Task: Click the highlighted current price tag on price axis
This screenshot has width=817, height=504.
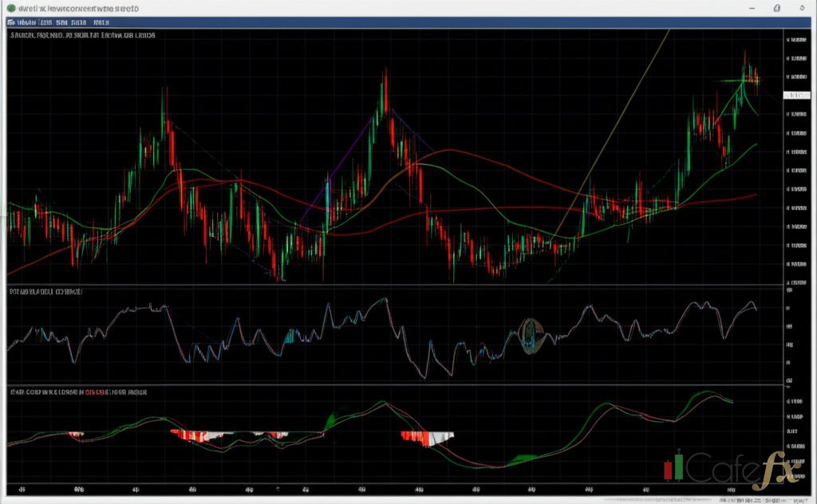Action: pyautogui.click(x=795, y=95)
